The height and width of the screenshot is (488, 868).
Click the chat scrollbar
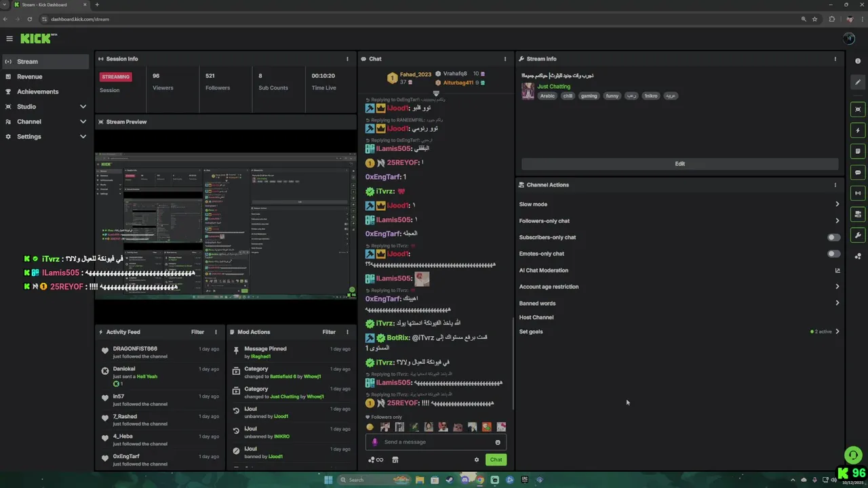[x=513, y=363]
